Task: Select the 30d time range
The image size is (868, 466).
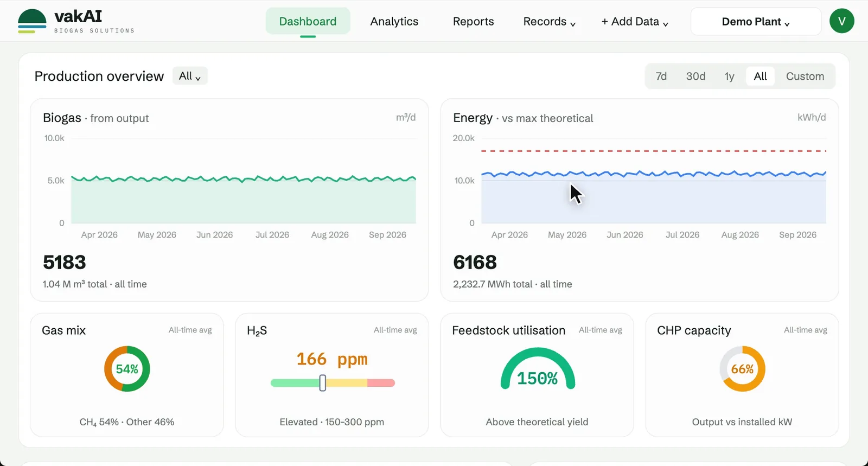Action: tap(695, 76)
